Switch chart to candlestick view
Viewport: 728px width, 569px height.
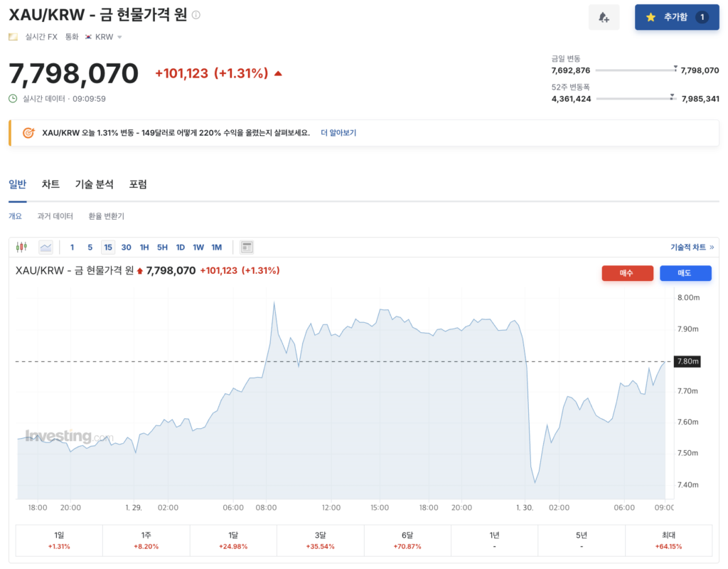click(x=21, y=247)
